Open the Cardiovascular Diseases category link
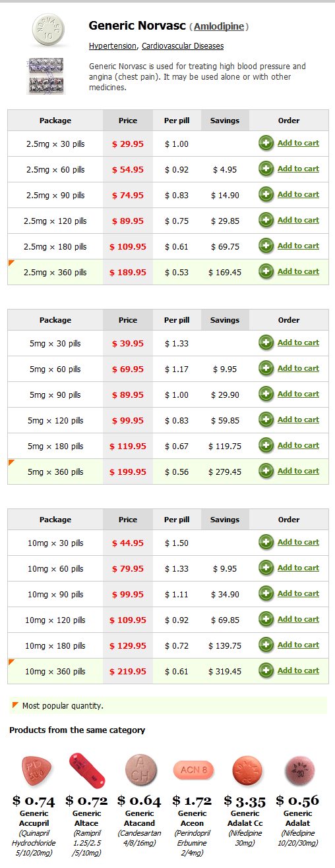Viewport: 335px width, 868px height. [x=183, y=46]
